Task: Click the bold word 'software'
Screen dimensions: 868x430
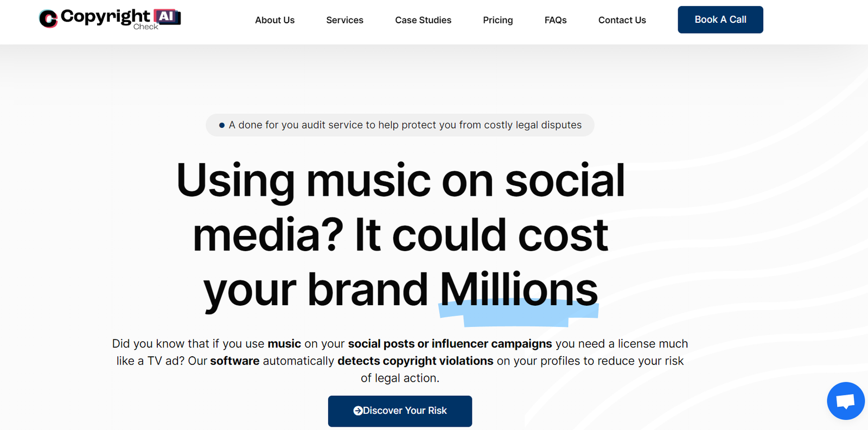Action: click(234, 361)
